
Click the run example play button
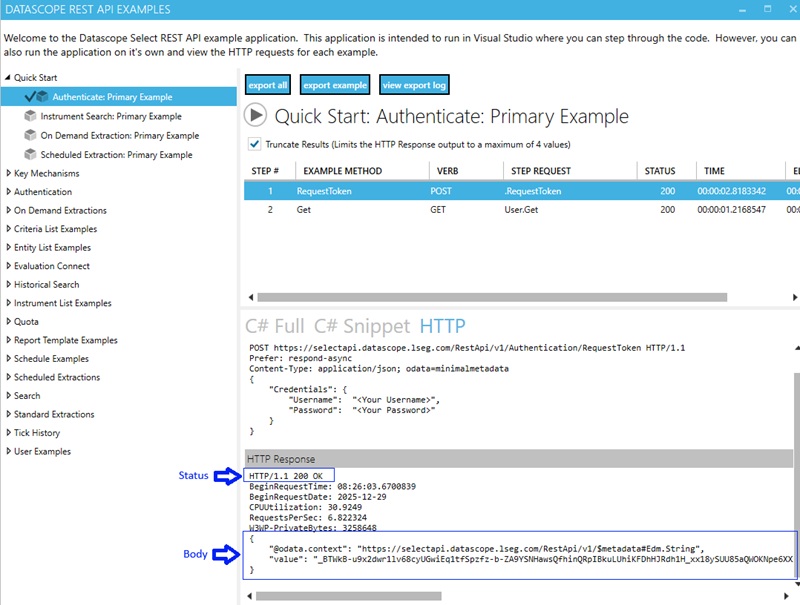click(x=256, y=115)
